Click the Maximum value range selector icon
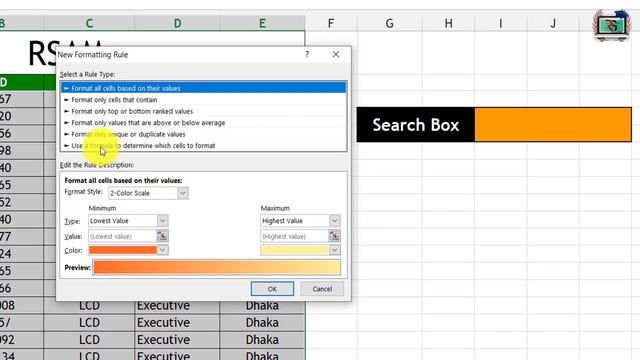The width and height of the screenshot is (640, 360). tap(334, 236)
